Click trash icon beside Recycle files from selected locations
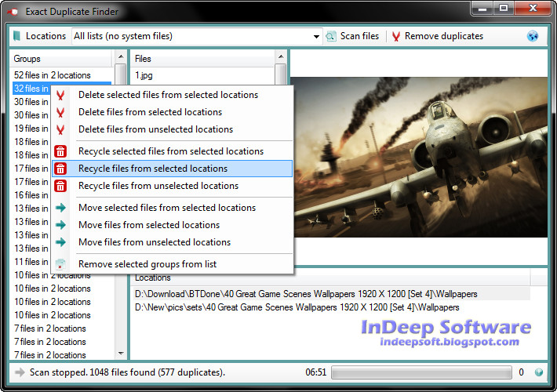Viewport: 557px width, 392px height. (60, 169)
